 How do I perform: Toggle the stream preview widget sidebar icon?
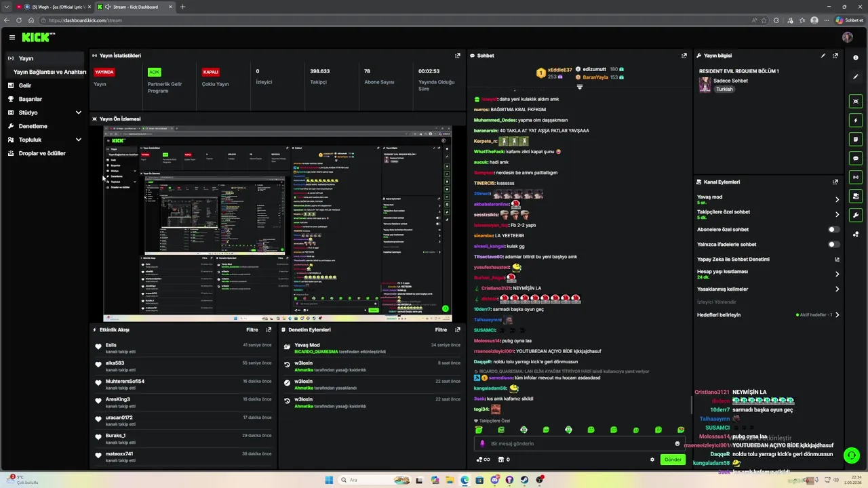pos(856,101)
